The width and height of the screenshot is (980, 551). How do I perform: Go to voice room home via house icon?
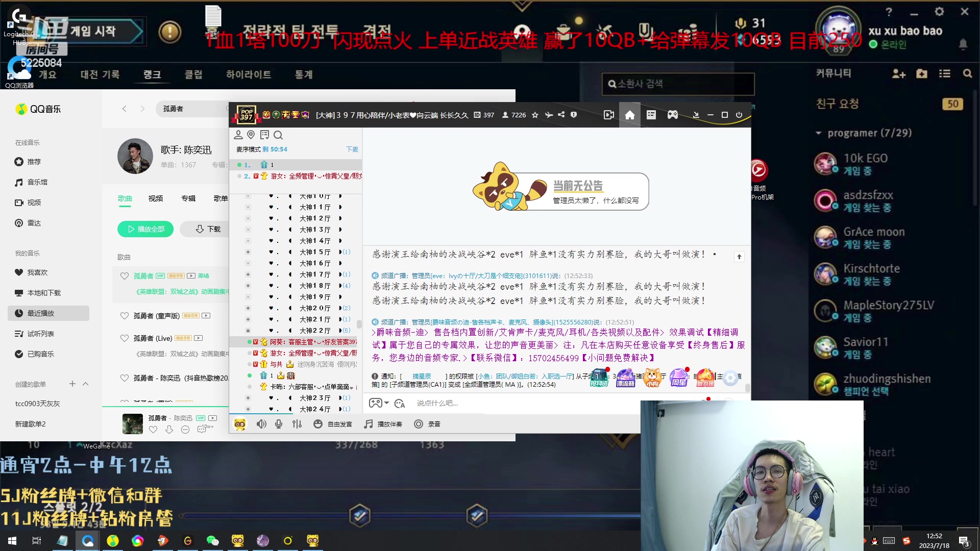click(x=630, y=115)
